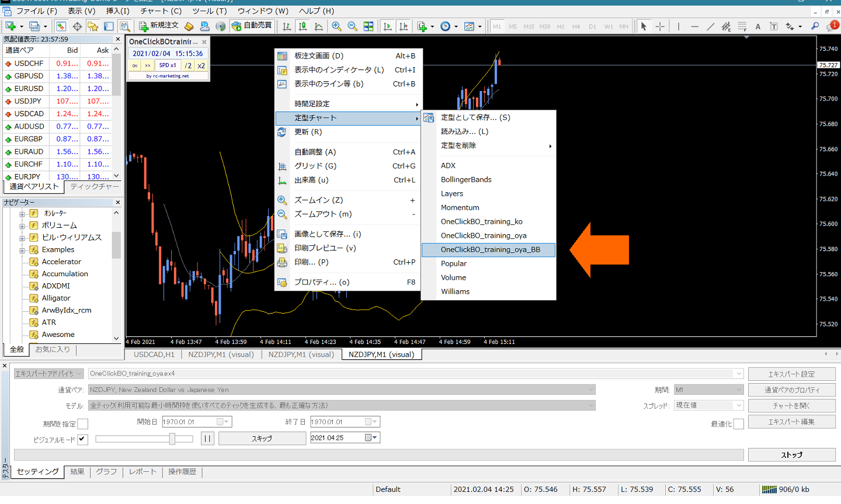The width and height of the screenshot is (841, 504).
Task: Choose OneClickBO_training_oya_BB template
Action: click(488, 249)
